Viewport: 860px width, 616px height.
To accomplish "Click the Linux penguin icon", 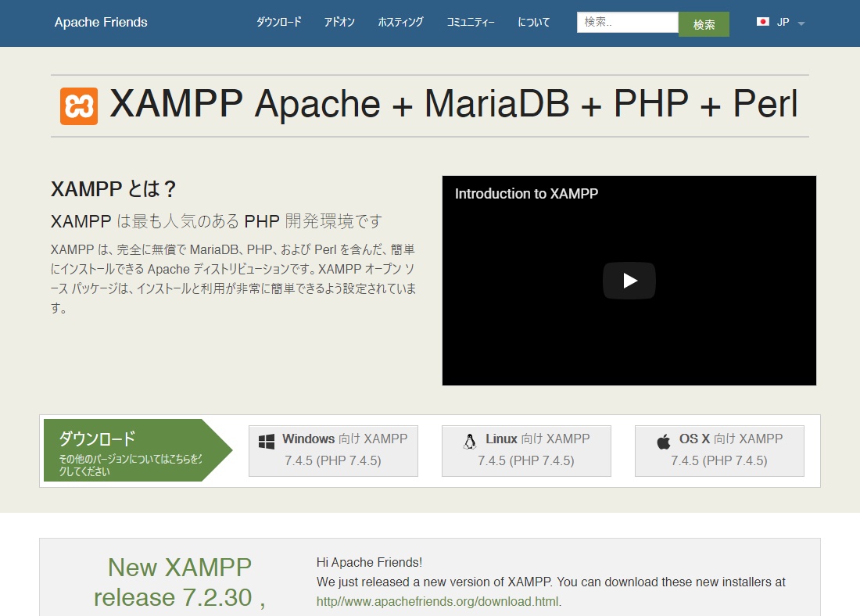I will [469, 441].
